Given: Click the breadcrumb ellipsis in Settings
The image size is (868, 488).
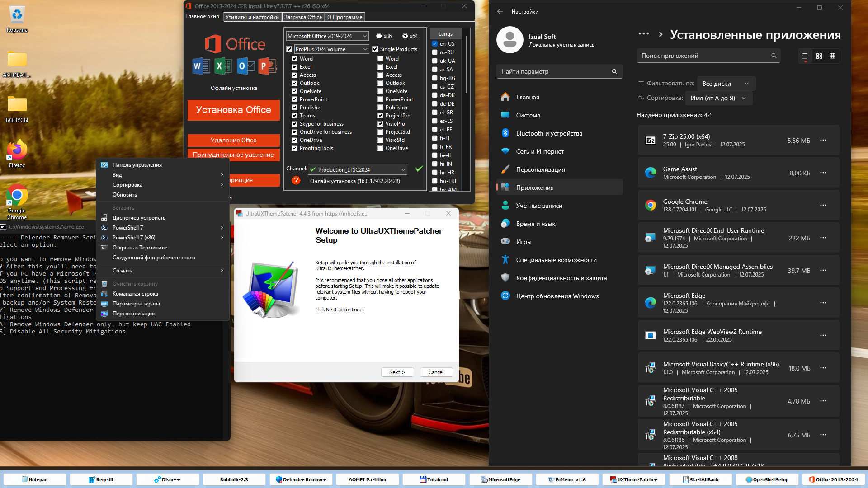Looking at the screenshot, I should pyautogui.click(x=644, y=34).
